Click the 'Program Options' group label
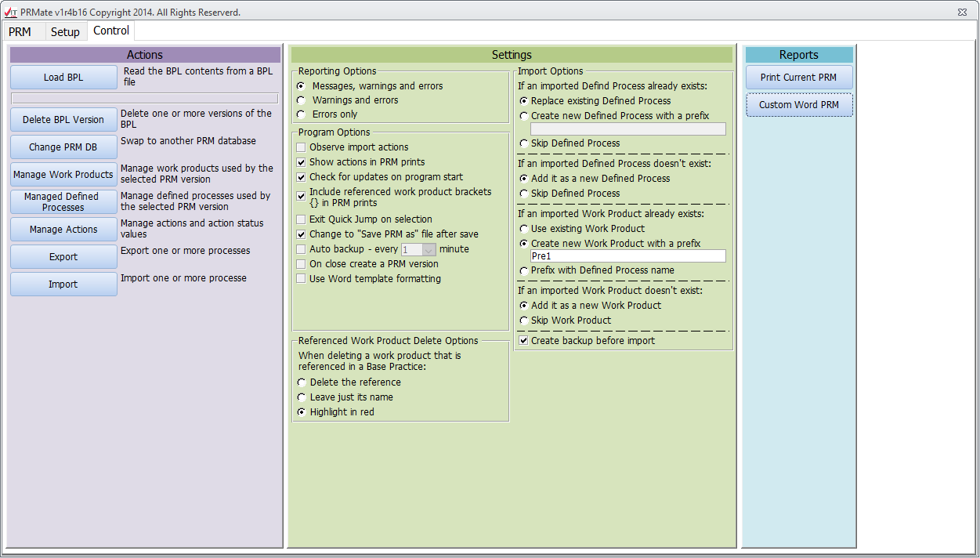This screenshot has height=558, width=980. (335, 132)
